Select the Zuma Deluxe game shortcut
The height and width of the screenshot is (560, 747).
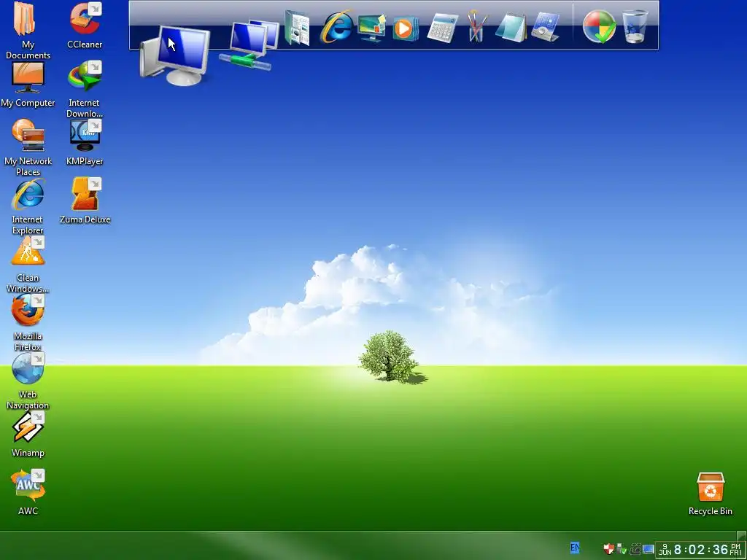[x=85, y=194]
